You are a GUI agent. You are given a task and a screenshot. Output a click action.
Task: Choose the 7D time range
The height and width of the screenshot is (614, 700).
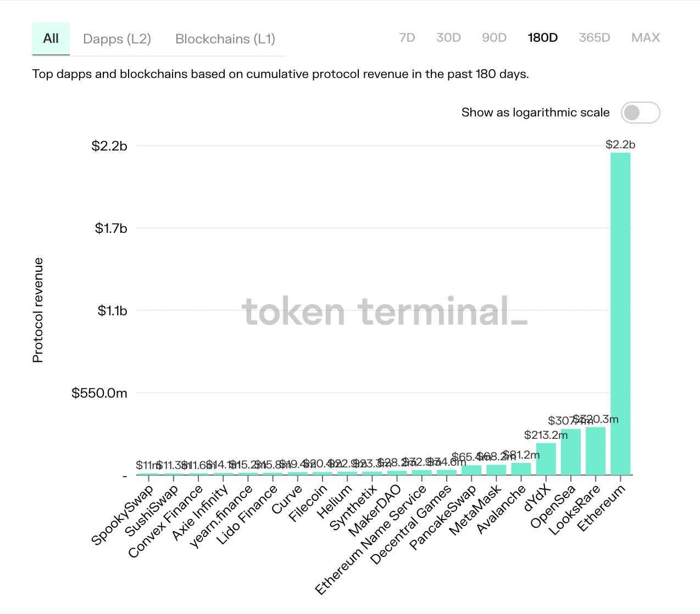(x=407, y=37)
